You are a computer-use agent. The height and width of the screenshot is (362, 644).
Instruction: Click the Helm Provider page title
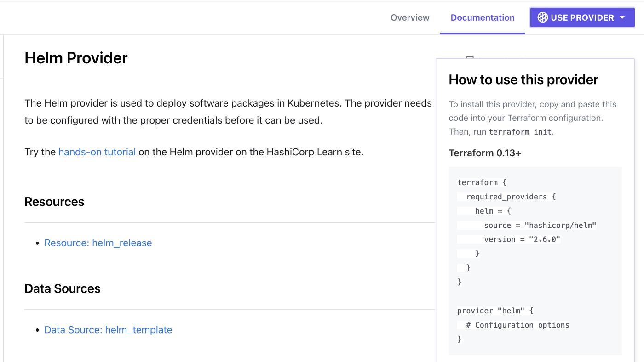76,58
